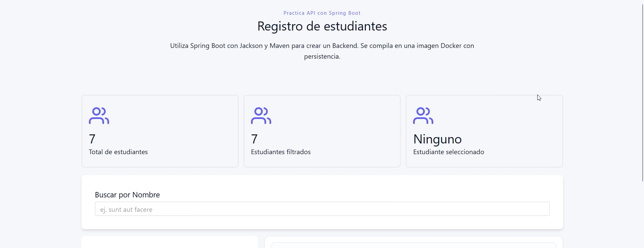Click the Estudiantes filtrados label
Viewport: 644px width, 248px height.
point(281,152)
